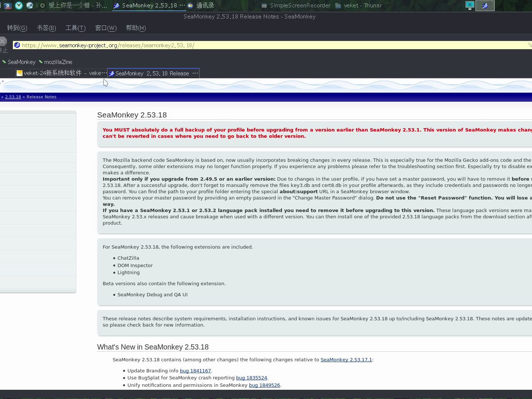Open the screen recorder icon in top panel
The width and height of the screenshot is (532, 399).
(x=7, y=6)
